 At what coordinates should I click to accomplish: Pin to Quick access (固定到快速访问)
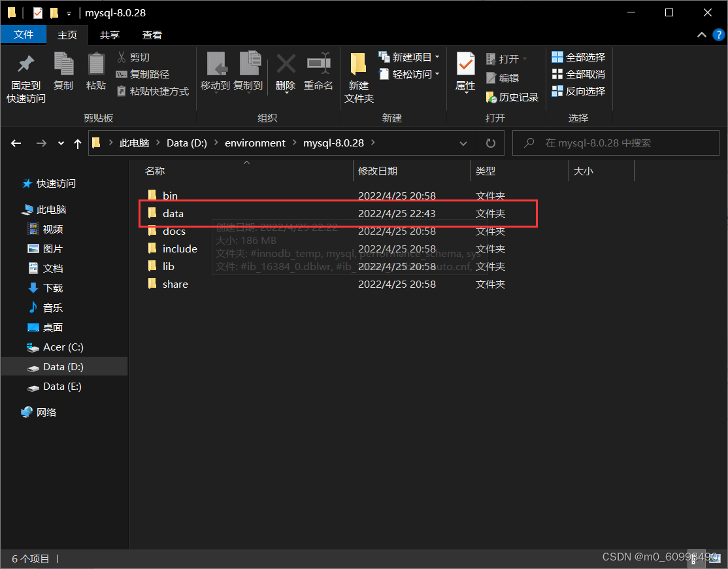(26, 78)
